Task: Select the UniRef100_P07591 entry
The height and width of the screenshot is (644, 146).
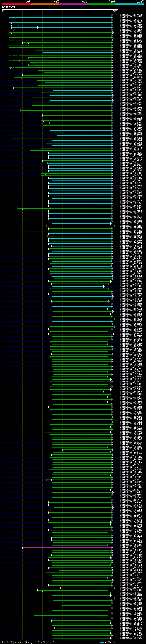Action: [131, 32]
